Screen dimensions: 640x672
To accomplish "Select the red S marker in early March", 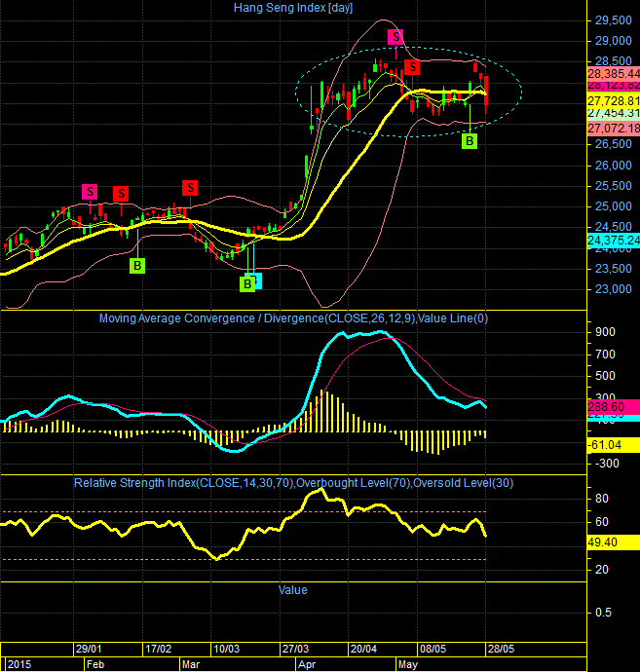I will click(x=190, y=188).
